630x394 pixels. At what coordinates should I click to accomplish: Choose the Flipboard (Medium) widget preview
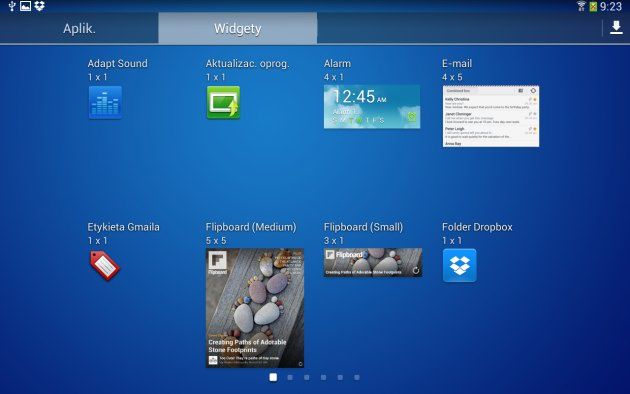(x=255, y=308)
